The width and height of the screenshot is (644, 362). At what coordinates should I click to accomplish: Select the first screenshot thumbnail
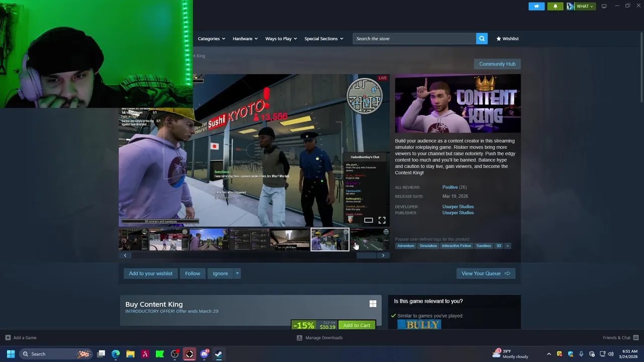pos(133,239)
